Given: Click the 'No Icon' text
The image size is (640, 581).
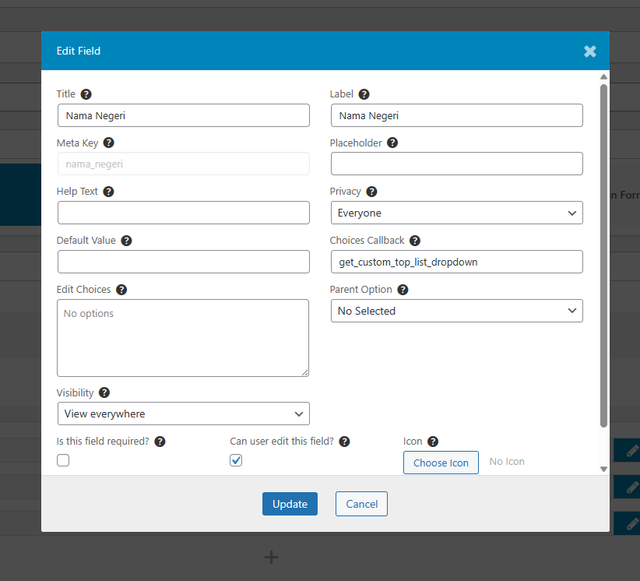Looking at the screenshot, I should click(x=507, y=461).
